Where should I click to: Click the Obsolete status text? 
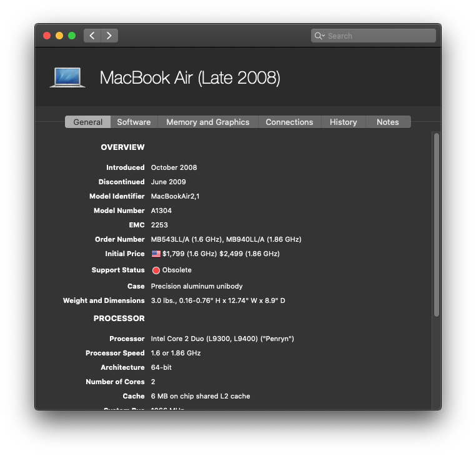(177, 270)
